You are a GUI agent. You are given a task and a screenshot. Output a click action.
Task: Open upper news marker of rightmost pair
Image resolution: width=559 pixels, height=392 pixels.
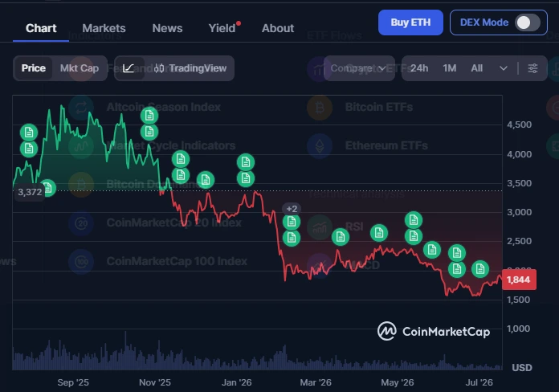pyautogui.click(x=457, y=253)
